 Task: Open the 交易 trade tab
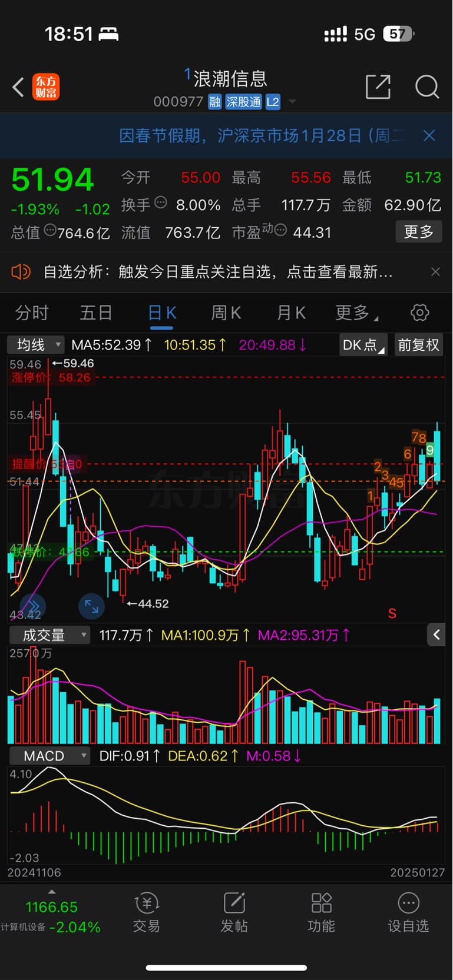[x=147, y=913]
